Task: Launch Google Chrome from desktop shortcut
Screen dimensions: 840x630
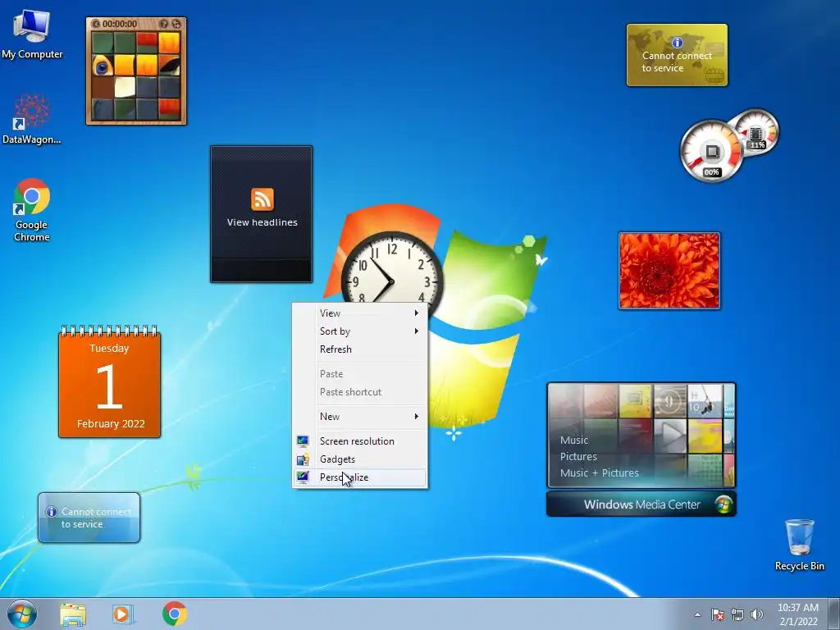Action: point(32,209)
